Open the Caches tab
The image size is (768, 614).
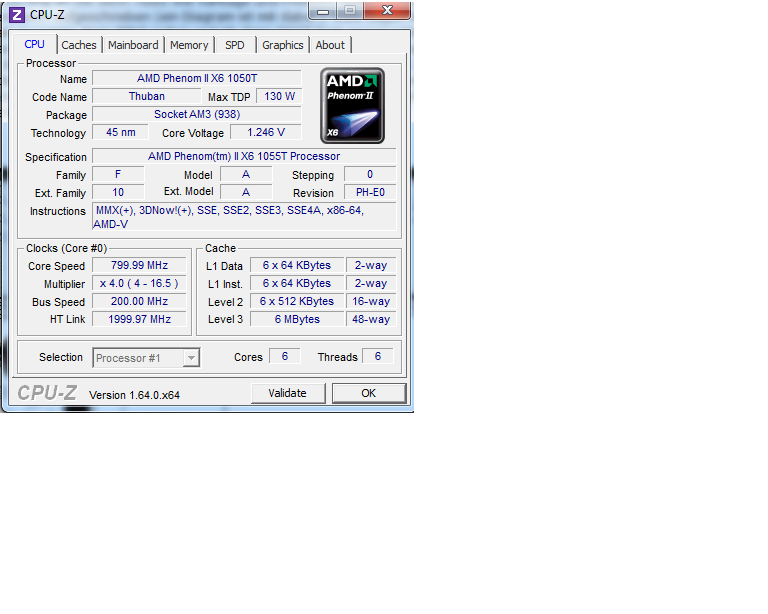79,45
